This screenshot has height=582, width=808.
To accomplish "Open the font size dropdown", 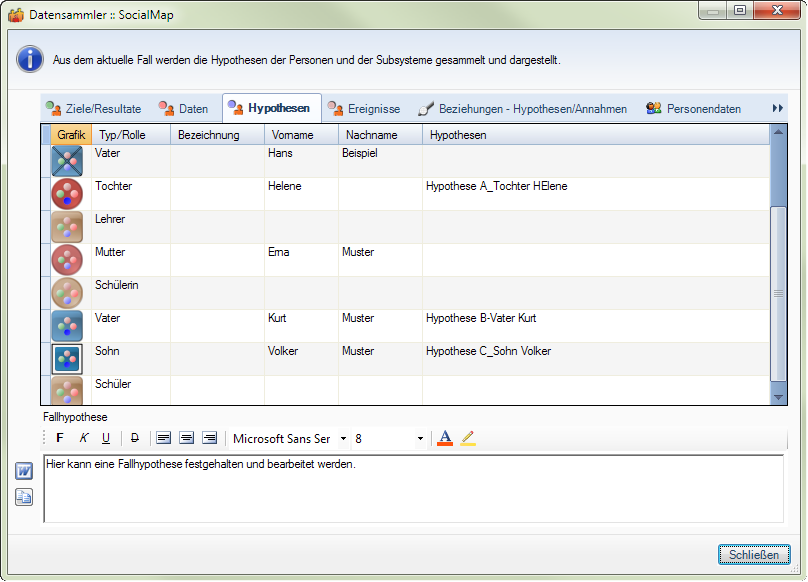I will (x=420, y=439).
